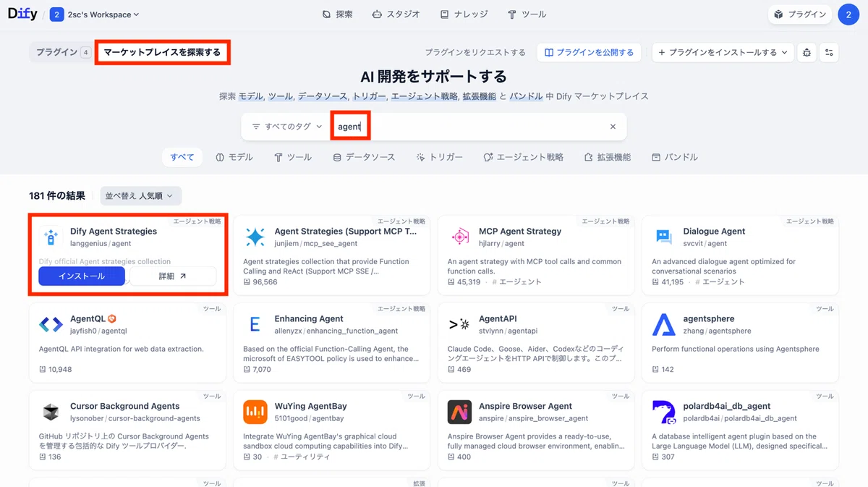Image resolution: width=868 pixels, height=487 pixels.
Task: Click the Anspire Browser Agent icon
Action: tap(459, 412)
